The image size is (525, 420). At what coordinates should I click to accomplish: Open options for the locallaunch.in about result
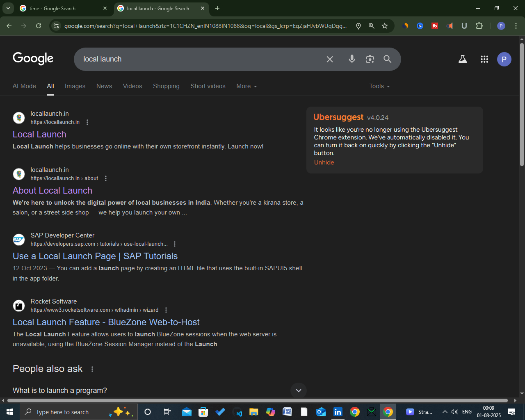pyautogui.click(x=106, y=178)
